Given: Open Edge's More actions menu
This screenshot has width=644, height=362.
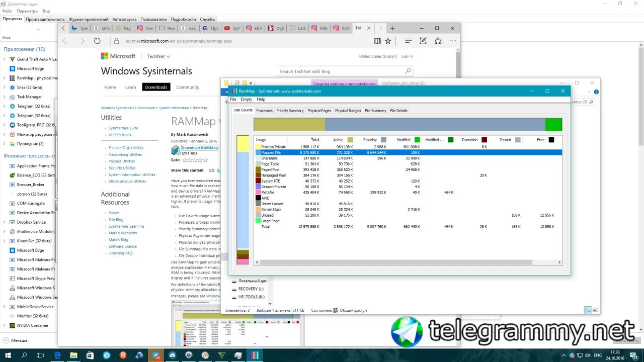Looking at the screenshot, I should (x=453, y=41).
